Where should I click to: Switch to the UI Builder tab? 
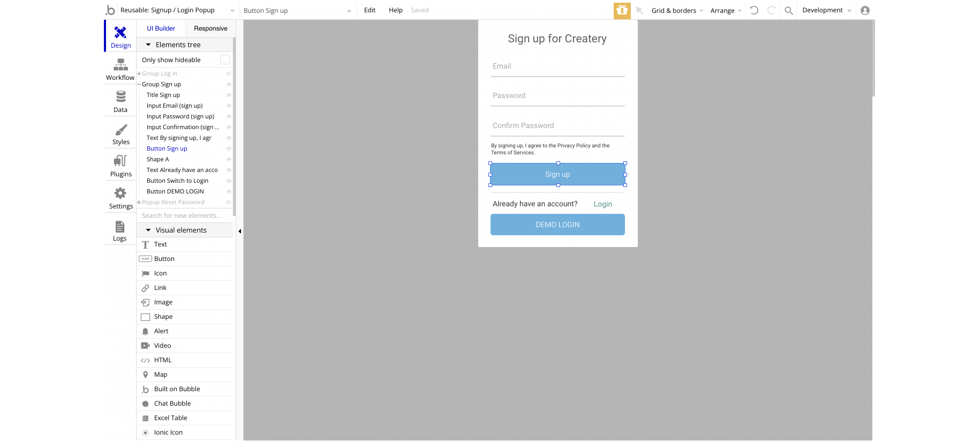pos(161,28)
